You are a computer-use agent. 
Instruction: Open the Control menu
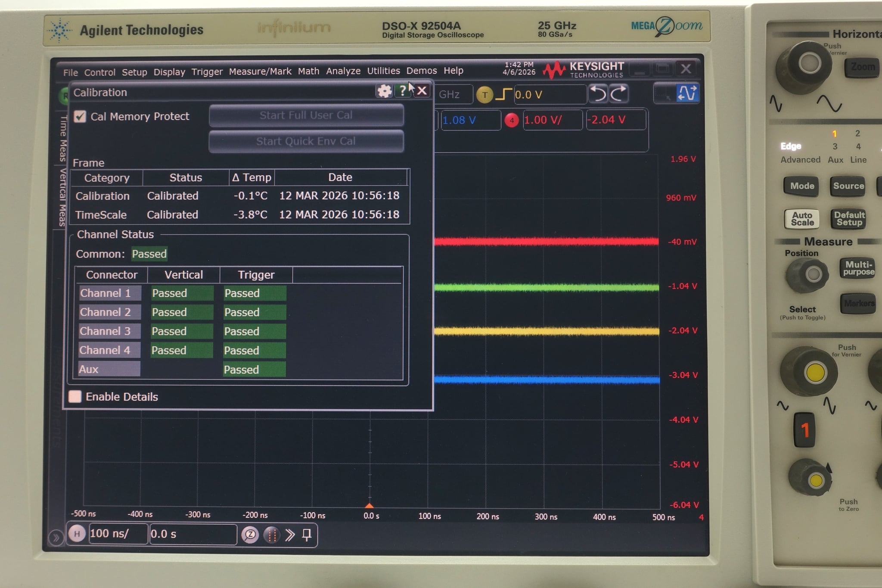(x=99, y=72)
